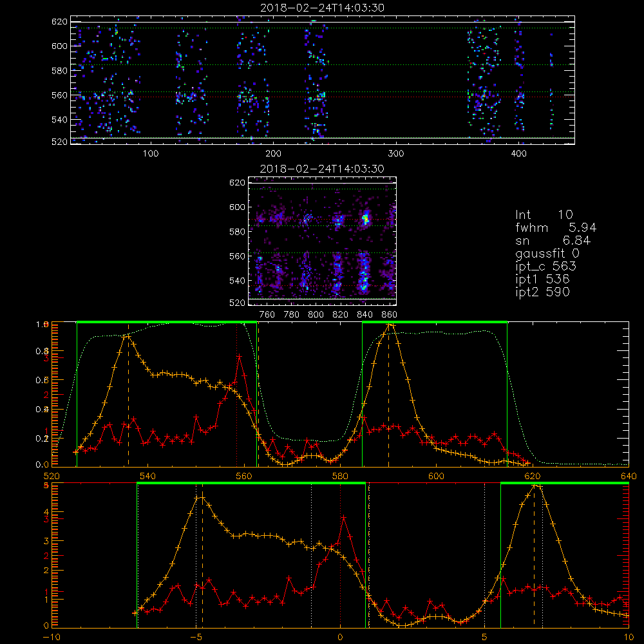Click y-axis label 0.0 of the upper line plot
The width and height of the screenshot is (644, 644).
(x=42, y=465)
